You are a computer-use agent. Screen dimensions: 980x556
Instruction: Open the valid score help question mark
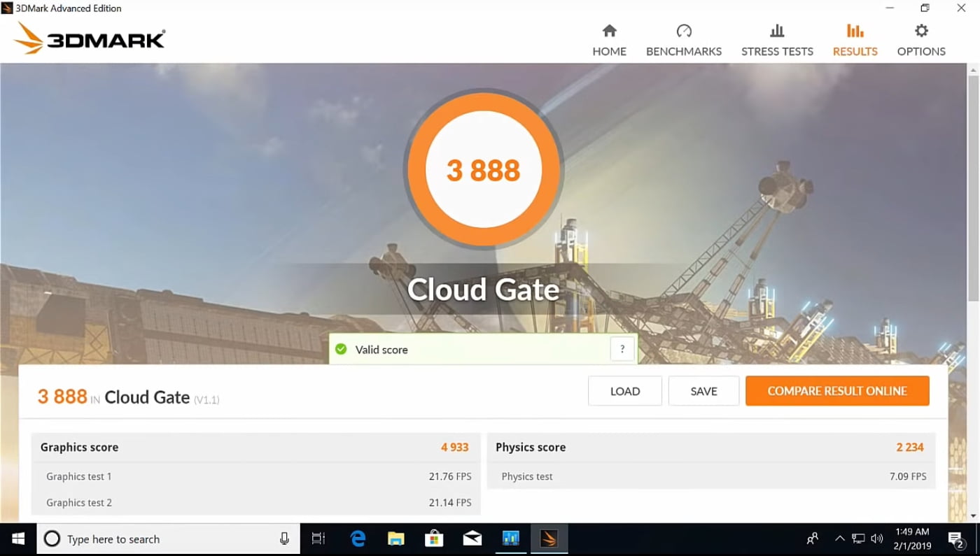pos(622,349)
